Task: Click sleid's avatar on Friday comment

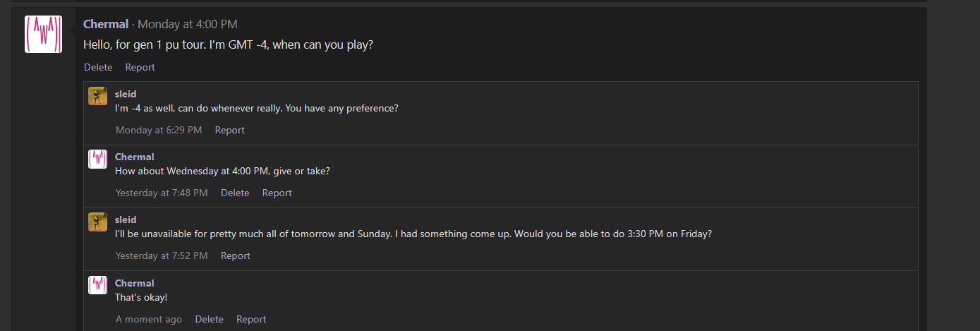Action: (97, 222)
